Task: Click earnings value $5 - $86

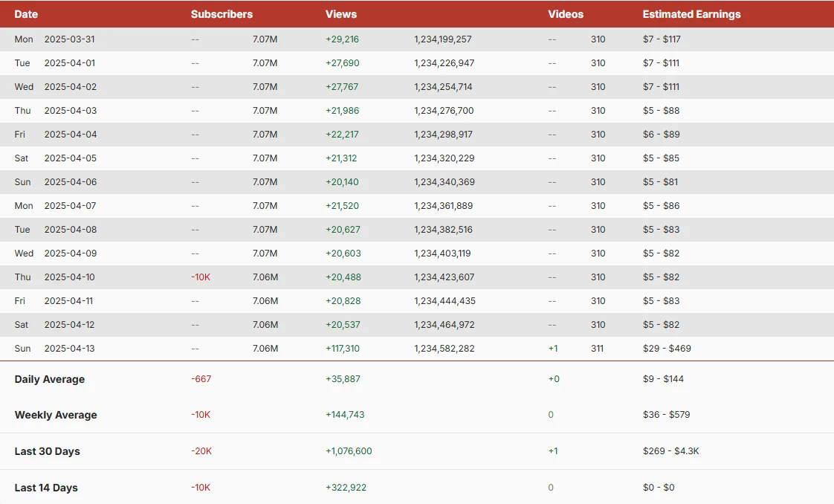Action: point(661,206)
